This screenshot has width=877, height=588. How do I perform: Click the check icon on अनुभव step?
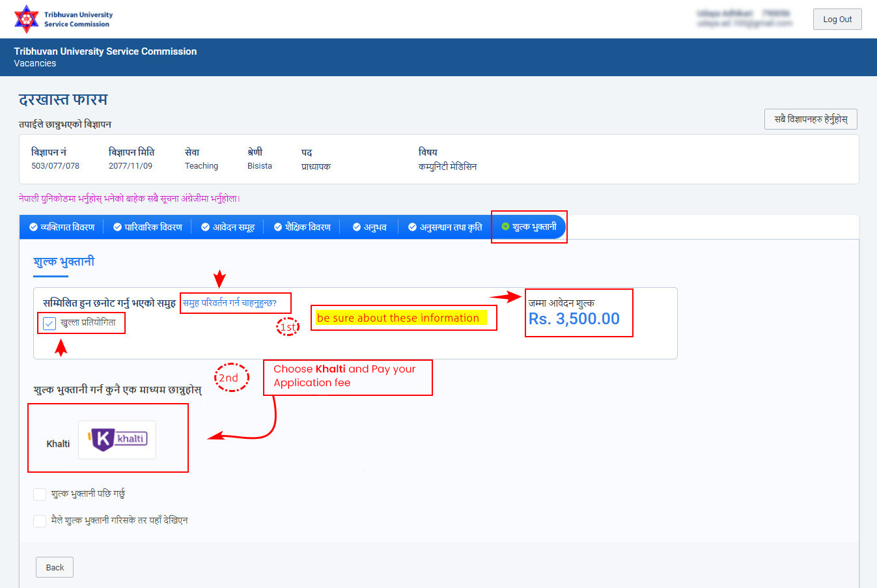pos(357,227)
